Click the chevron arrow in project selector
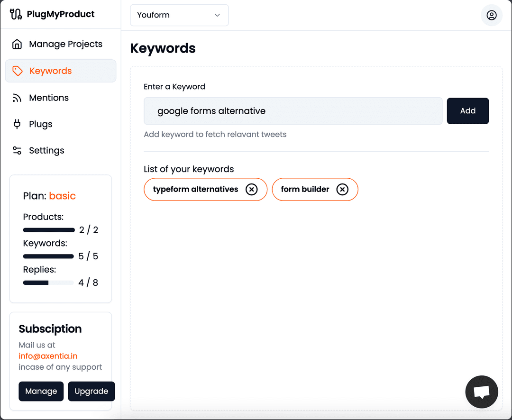The height and width of the screenshot is (420, 512). pos(217,15)
